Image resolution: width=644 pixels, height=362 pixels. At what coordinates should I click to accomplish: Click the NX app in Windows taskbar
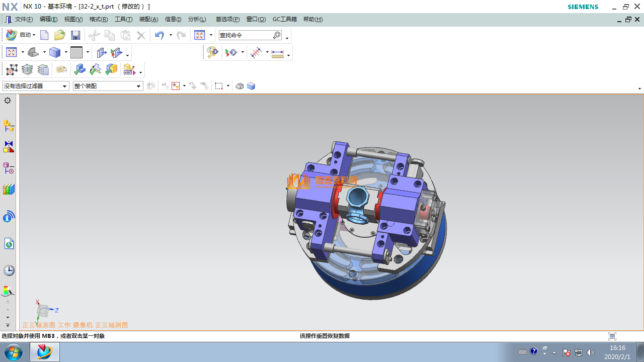(44, 352)
